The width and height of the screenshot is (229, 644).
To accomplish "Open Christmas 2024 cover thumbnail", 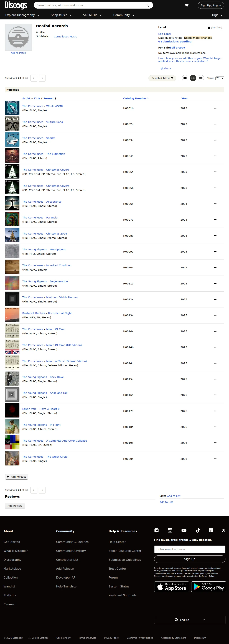I will pyautogui.click(x=12, y=235).
